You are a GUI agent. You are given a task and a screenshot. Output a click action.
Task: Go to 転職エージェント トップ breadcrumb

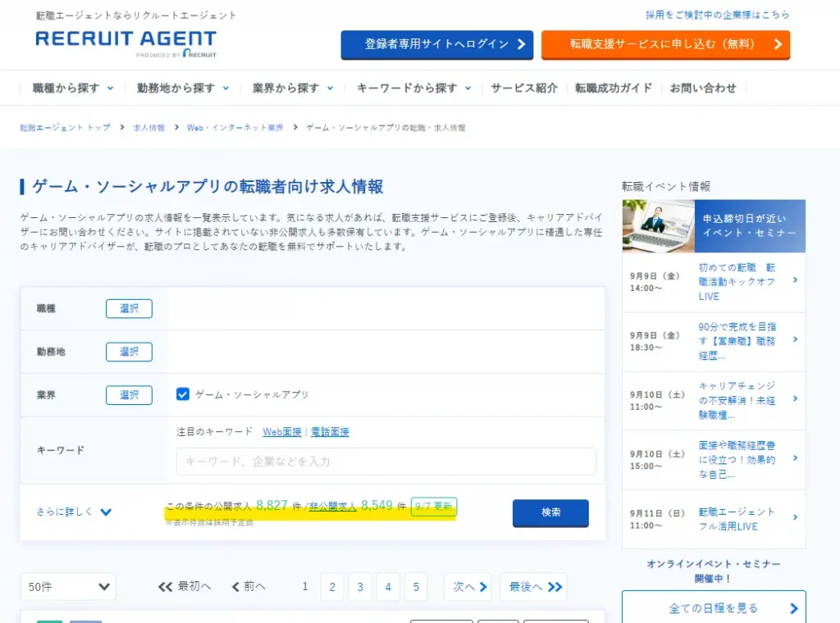pos(65,127)
